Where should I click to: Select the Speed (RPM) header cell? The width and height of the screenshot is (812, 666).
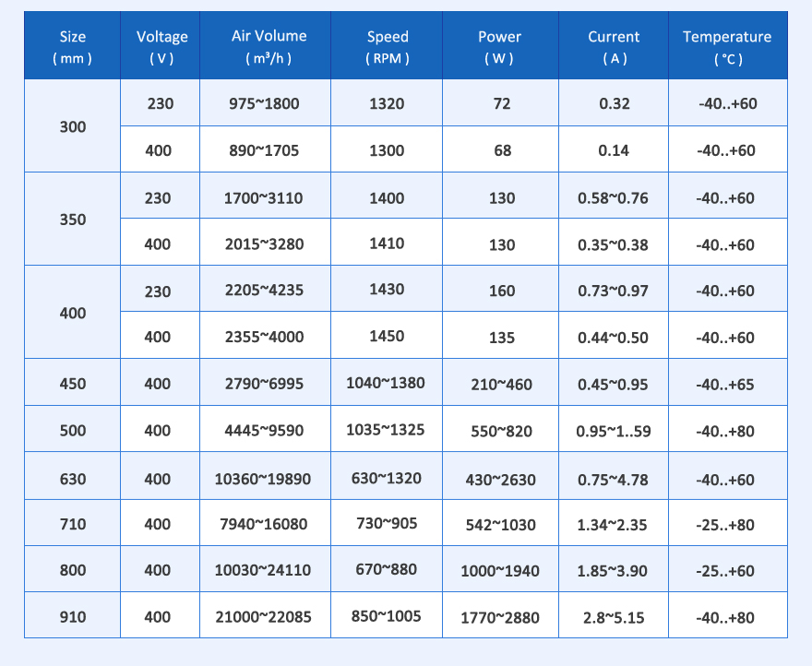coord(387,46)
